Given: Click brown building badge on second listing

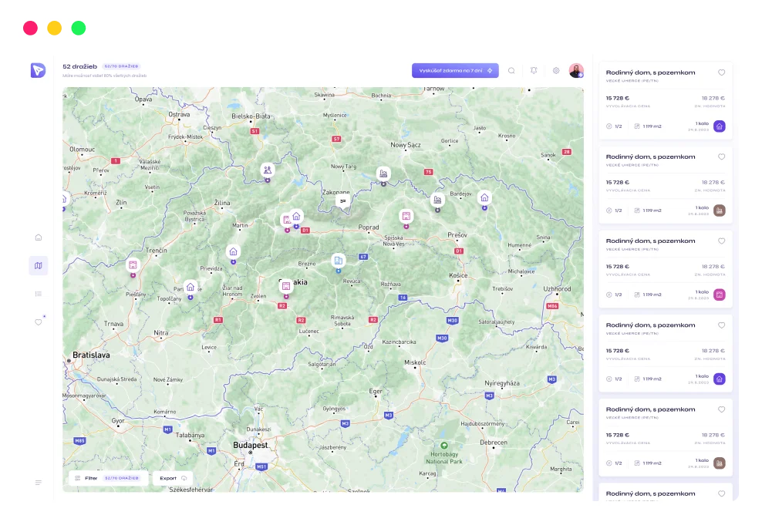Looking at the screenshot, I should tap(719, 210).
